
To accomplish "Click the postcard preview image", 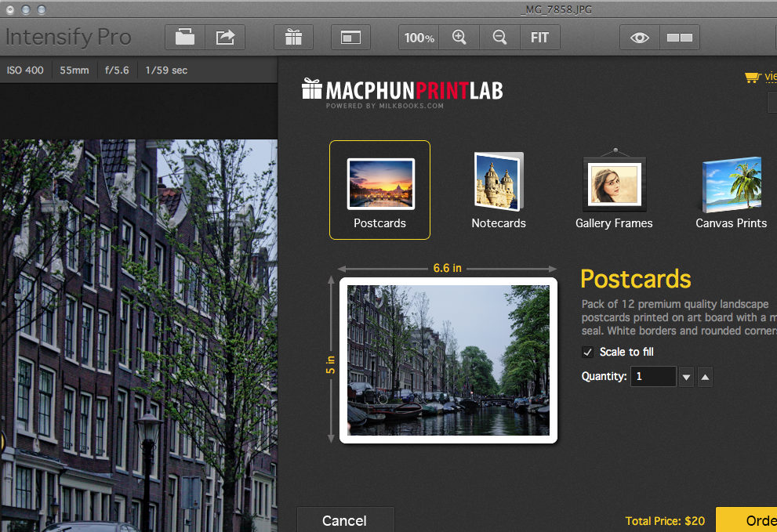I will 448,360.
